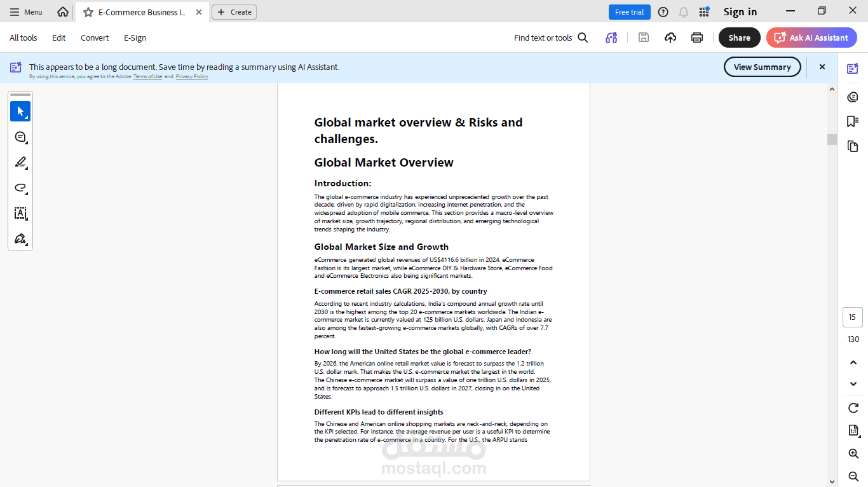868x487 pixels.
Task: Click the scrollbar down arrow
Action: [832, 481]
